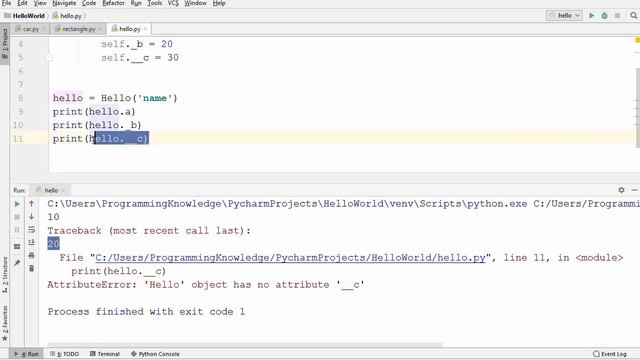640x360 pixels.
Task: Click the Up the stack trace arrow
Action: point(31,204)
